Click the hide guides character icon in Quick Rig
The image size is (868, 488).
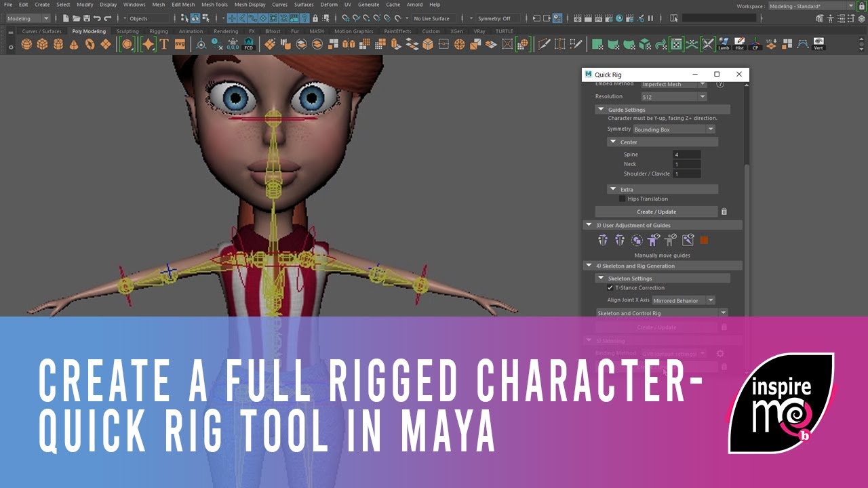point(670,240)
